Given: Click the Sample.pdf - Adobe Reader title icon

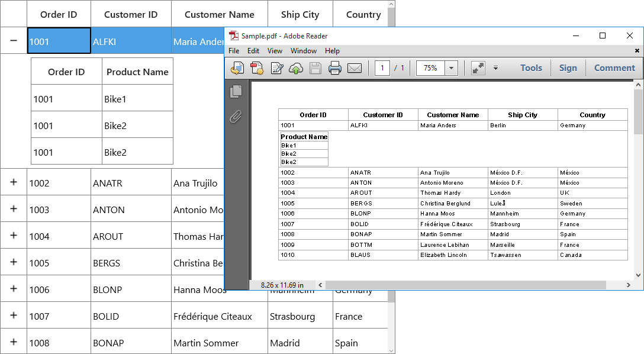Looking at the screenshot, I should [x=234, y=36].
